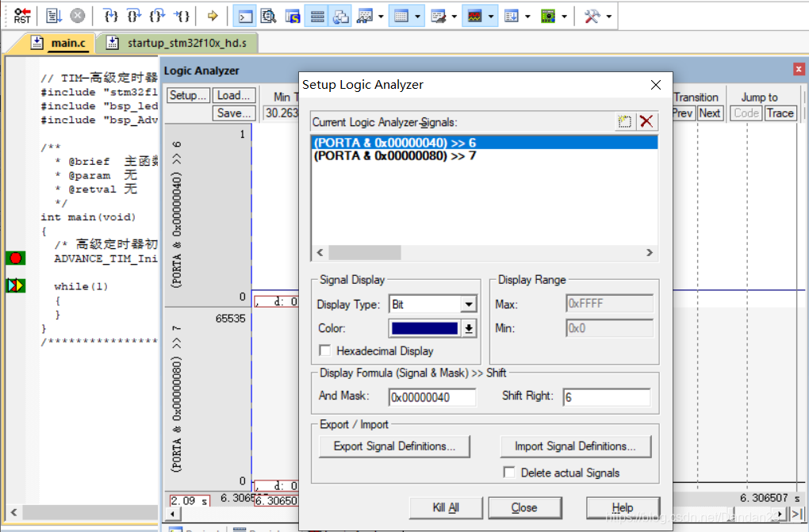Expand Memory Windows dropdown arrow
809x532 pixels.
[x=417, y=17]
